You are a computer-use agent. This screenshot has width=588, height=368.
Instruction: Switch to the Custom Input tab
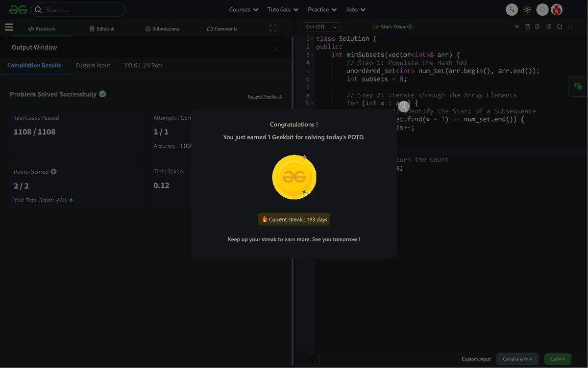[x=93, y=65]
